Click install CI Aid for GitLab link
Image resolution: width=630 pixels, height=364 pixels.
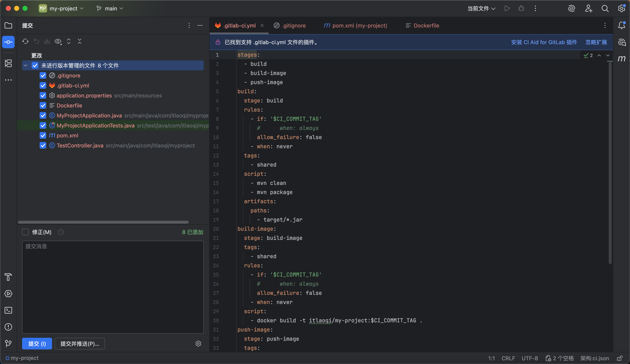(544, 42)
